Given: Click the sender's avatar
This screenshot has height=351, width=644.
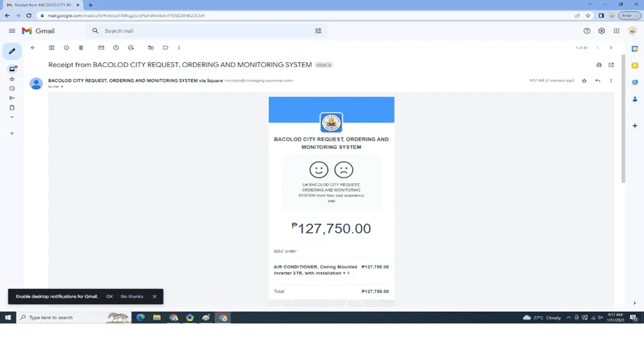Looking at the screenshot, I should tap(36, 83).
